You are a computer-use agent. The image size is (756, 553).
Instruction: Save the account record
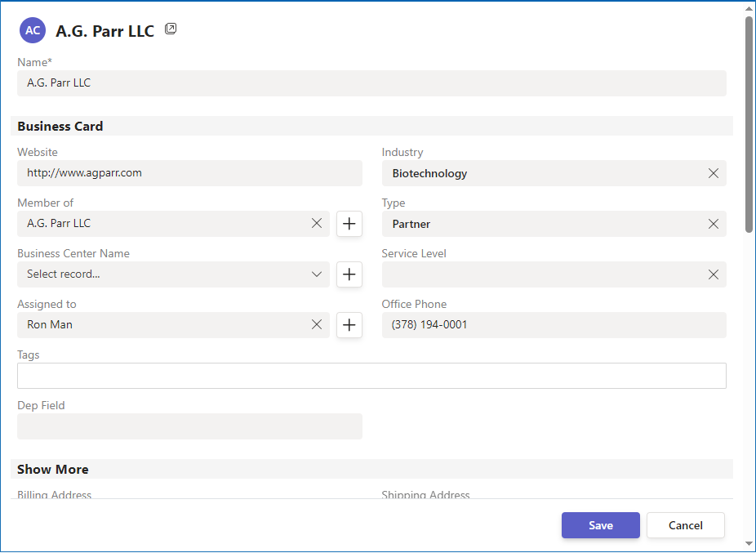[600, 525]
